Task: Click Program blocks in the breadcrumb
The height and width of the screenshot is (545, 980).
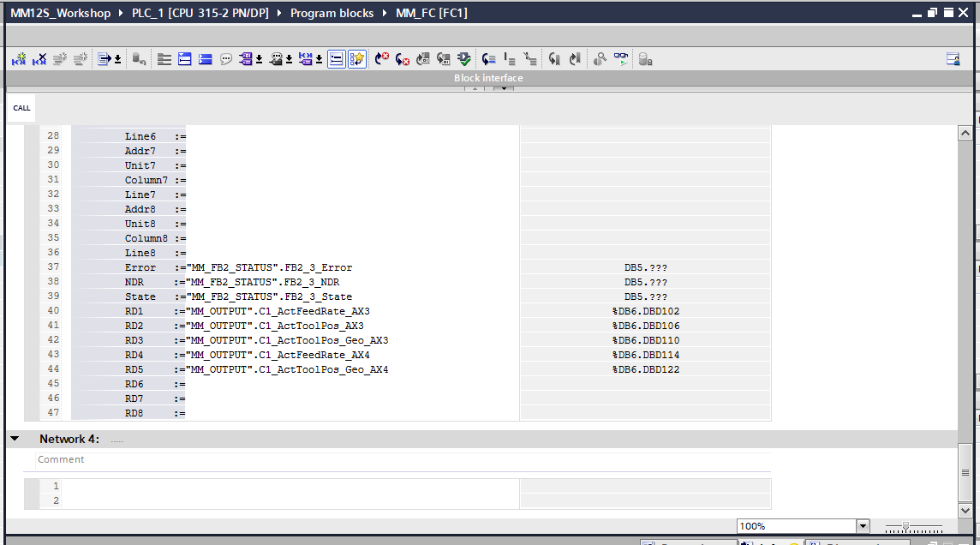Action: point(332,13)
